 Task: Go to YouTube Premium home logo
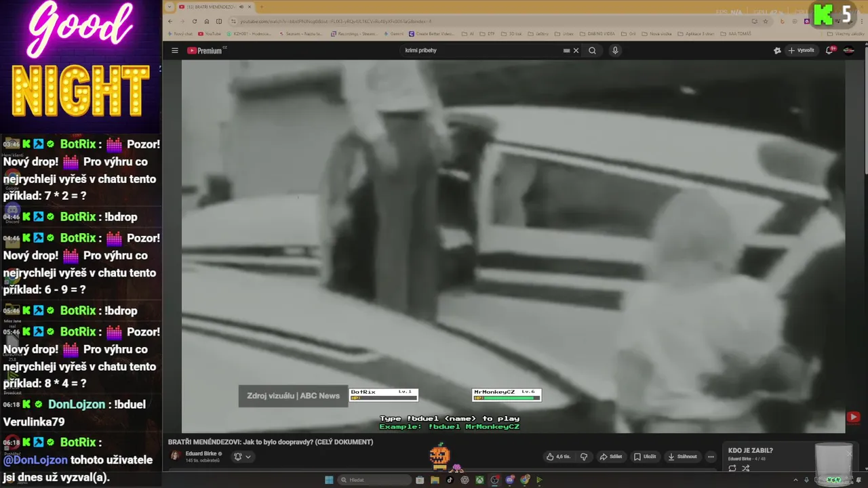coord(206,50)
